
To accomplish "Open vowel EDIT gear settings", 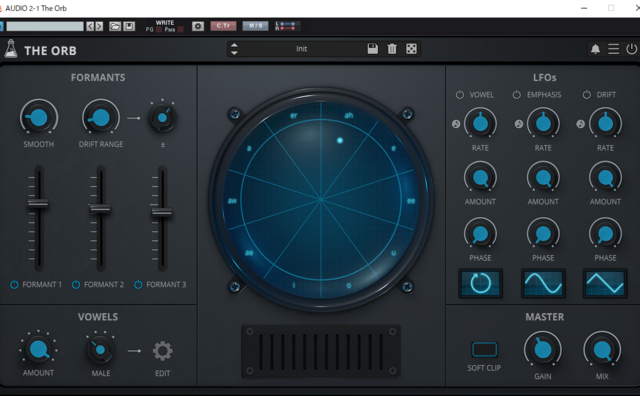I will [x=162, y=351].
